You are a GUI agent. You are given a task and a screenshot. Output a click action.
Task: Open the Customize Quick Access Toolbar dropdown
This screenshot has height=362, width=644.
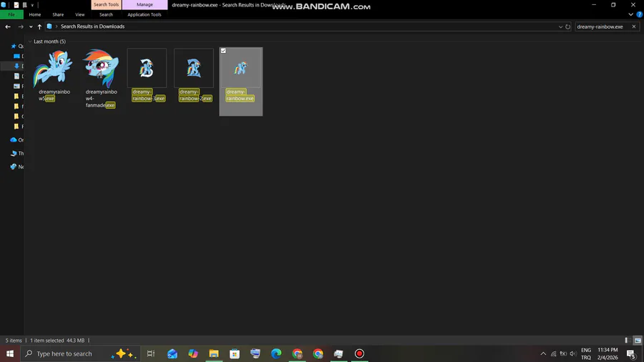click(32, 5)
